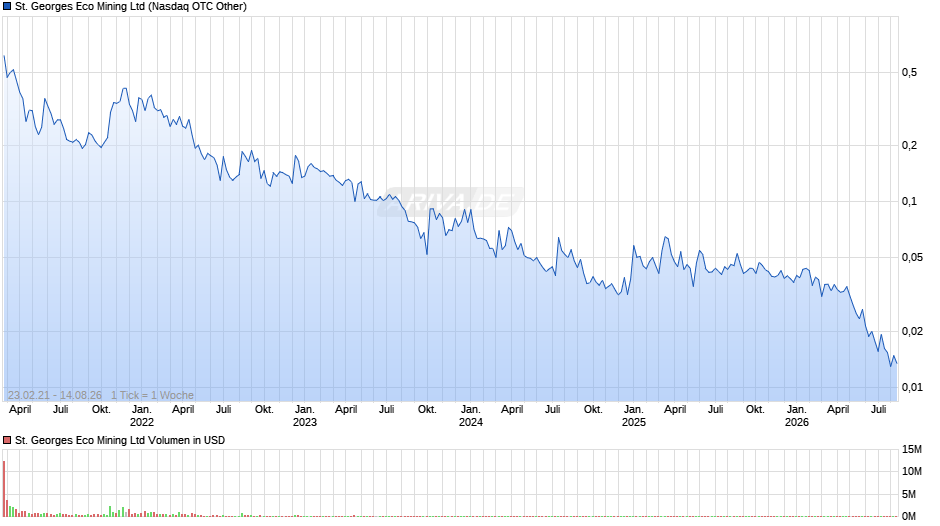The height and width of the screenshot is (526, 940).
Task: Click the 10M volume axis label
Action: click(912, 471)
